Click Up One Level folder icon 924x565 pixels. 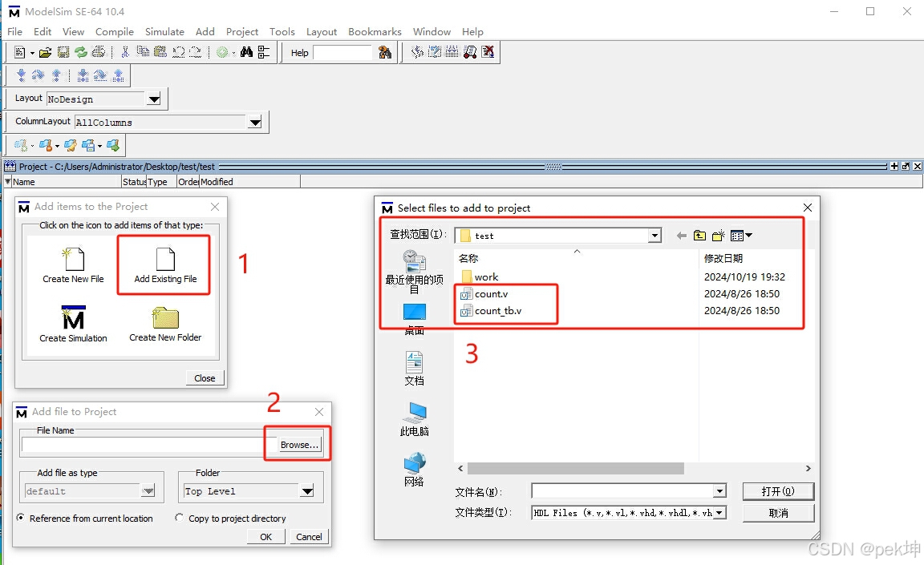click(x=699, y=236)
